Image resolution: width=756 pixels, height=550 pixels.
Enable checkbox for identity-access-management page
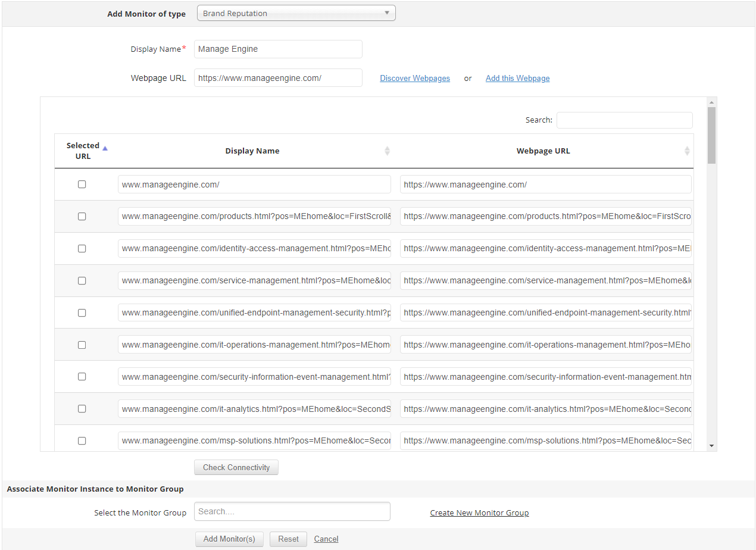(x=82, y=248)
